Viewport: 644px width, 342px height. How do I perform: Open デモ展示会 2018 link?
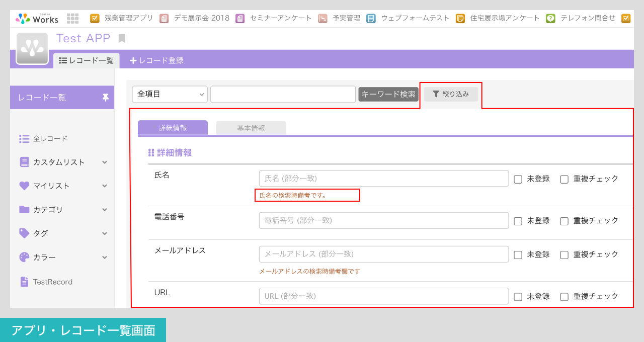click(x=202, y=18)
